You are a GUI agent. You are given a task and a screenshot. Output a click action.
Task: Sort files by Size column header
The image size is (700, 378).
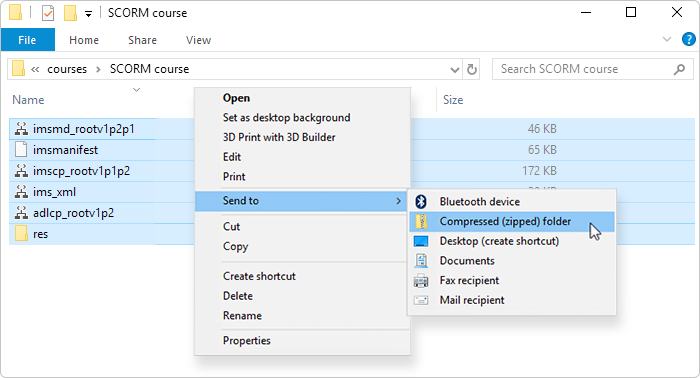click(453, 100)
